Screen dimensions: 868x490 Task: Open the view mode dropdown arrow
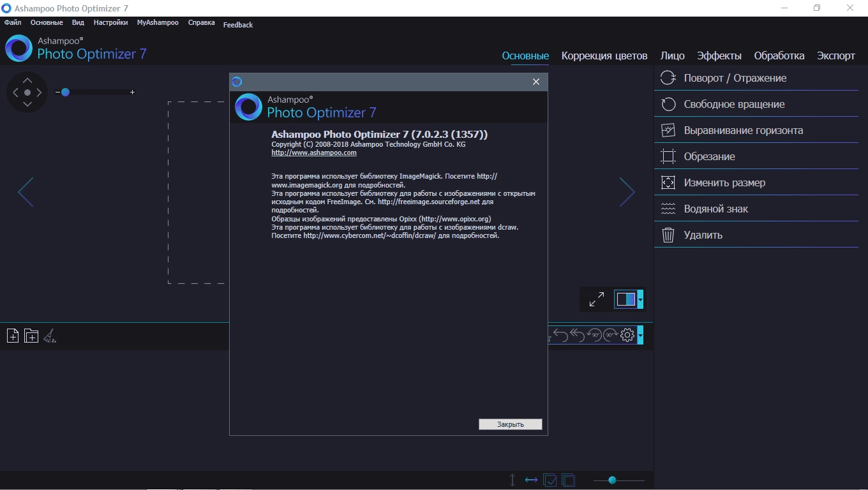tap(640, 299)
